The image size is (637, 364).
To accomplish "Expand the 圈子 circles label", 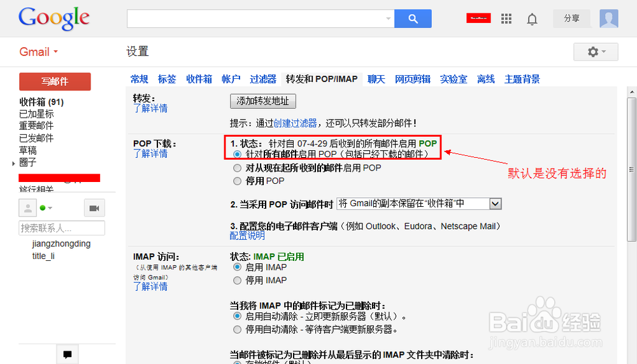I will [13, 164].
